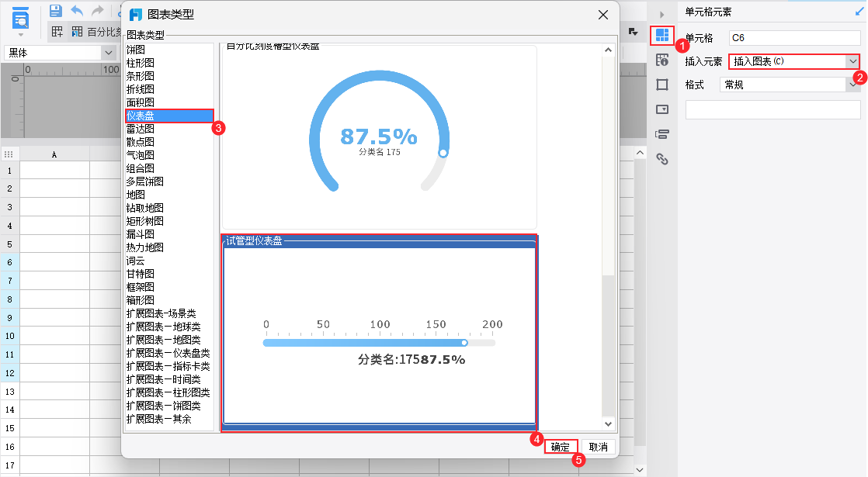Choose the 87.5% ring gauge thumbnail
The image size is (868, 477).
tap(379, 137)
